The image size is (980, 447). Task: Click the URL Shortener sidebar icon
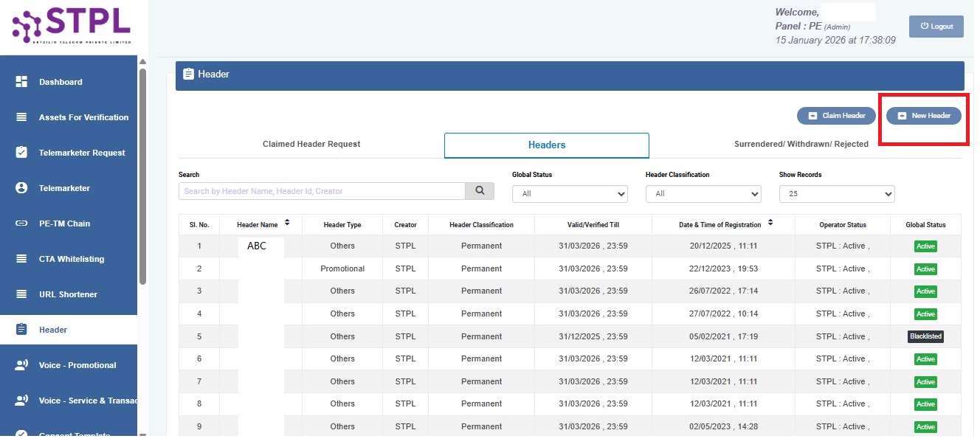[21, 294]
